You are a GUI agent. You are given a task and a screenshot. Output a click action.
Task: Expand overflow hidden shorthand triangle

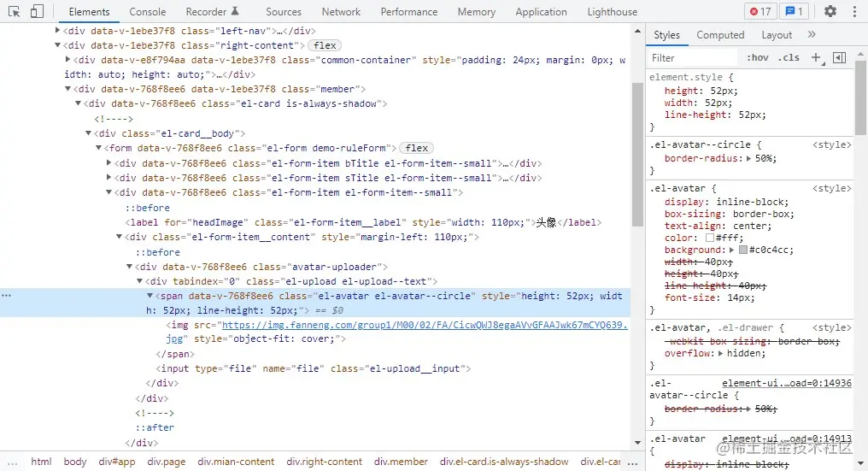[x=721, y=354]
